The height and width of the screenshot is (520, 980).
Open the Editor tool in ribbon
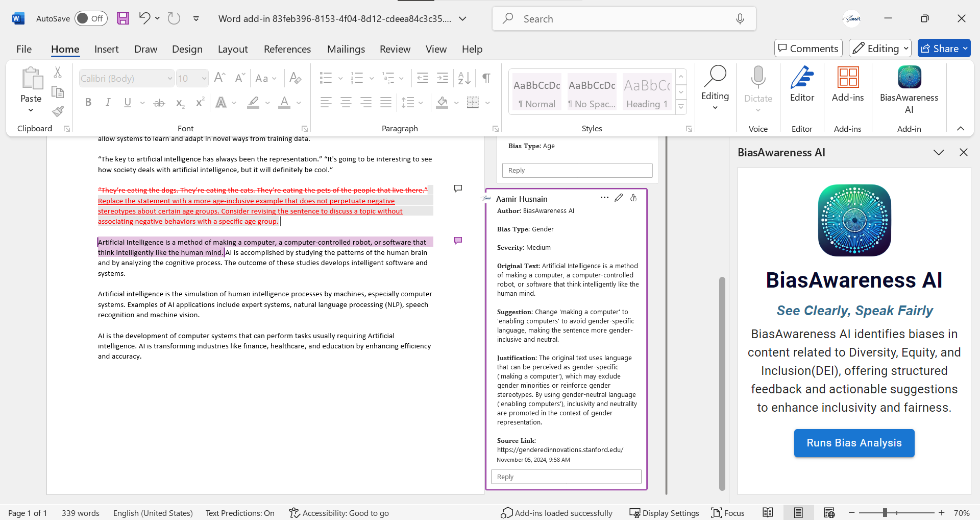tap(802, 85)
